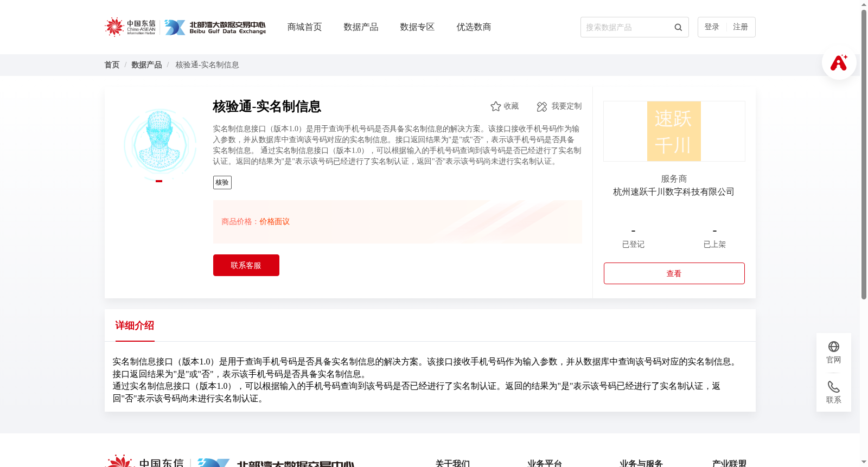Viewport: 868px width, 467px height.
Task: Click the star 收藏 favorite icon
Action: point(495,106)
